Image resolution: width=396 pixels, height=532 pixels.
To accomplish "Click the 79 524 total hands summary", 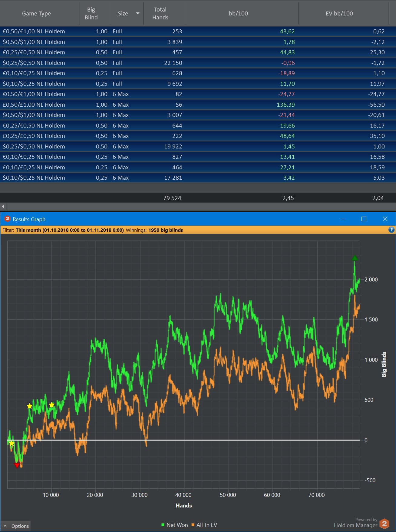I will [x=172, y=198].
